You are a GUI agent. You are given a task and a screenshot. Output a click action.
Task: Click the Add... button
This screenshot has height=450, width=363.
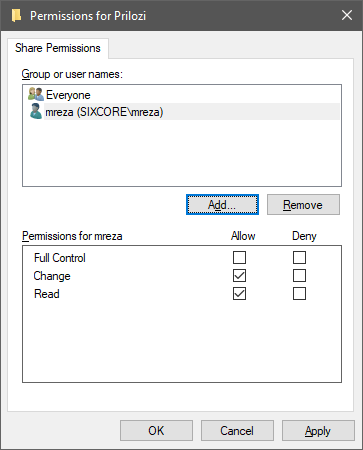click(222, 205)
